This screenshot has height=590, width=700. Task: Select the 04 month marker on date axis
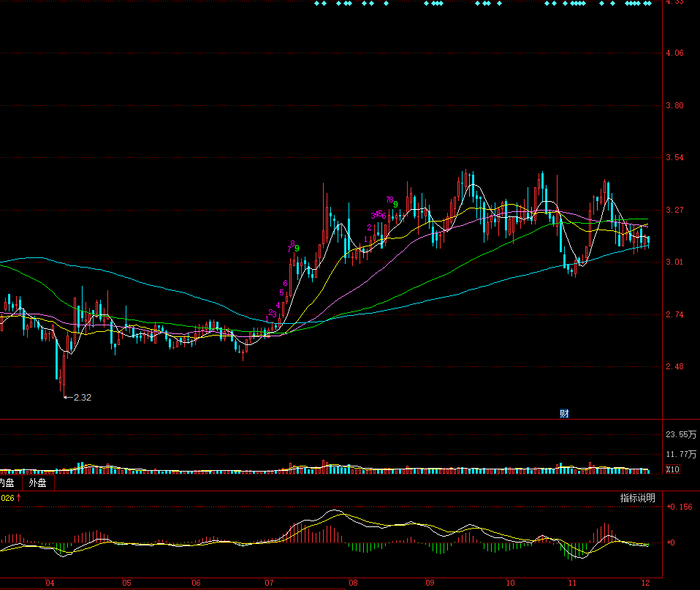50,583
